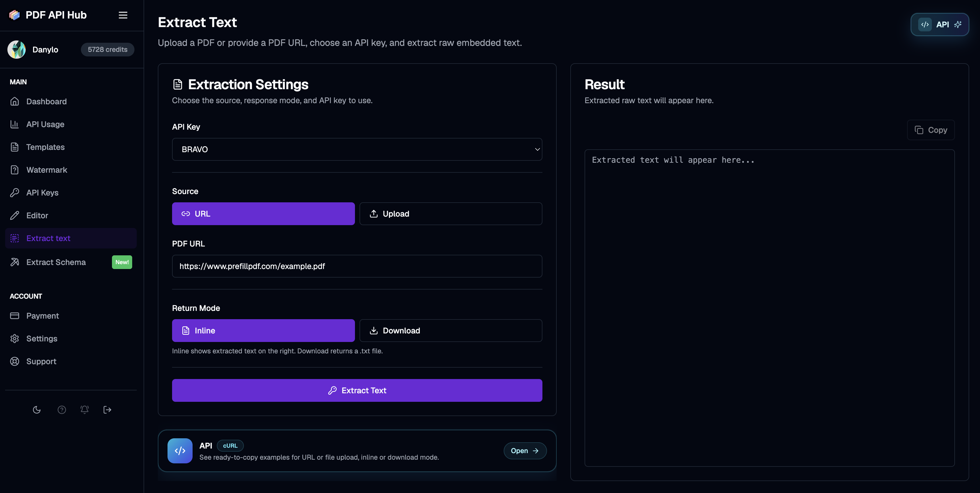Click the Extract Schema tools icon
Screen dimensions: 980x493
15,262
